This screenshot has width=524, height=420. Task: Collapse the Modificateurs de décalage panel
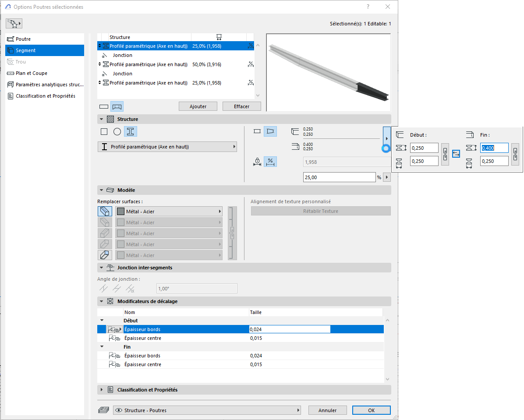click(x=101, y=301)
